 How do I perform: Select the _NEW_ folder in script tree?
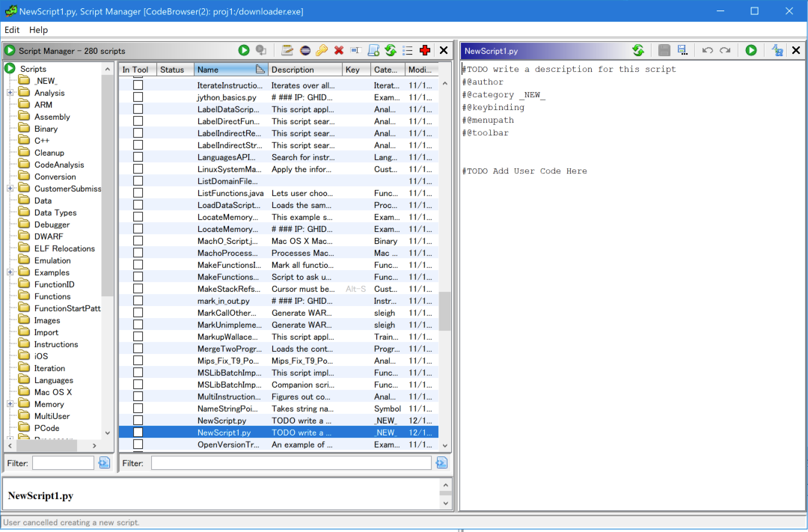pyautogui.click(x=46, y=81)
